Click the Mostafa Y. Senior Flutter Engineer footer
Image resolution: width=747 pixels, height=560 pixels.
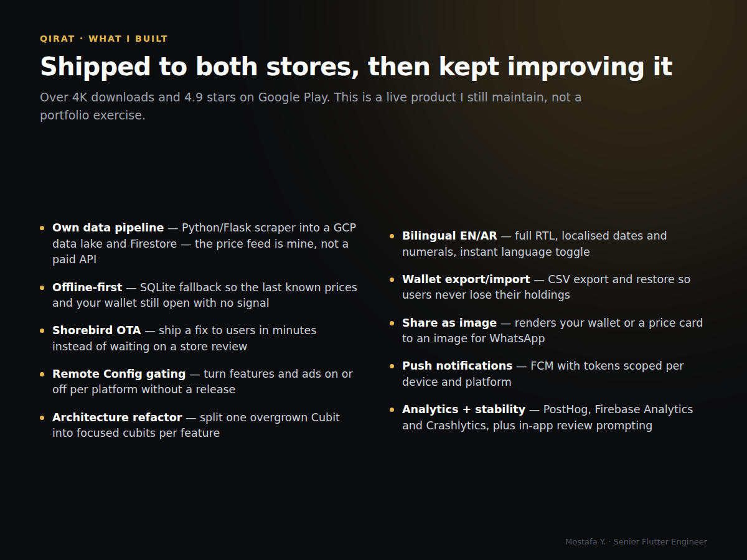636,542
